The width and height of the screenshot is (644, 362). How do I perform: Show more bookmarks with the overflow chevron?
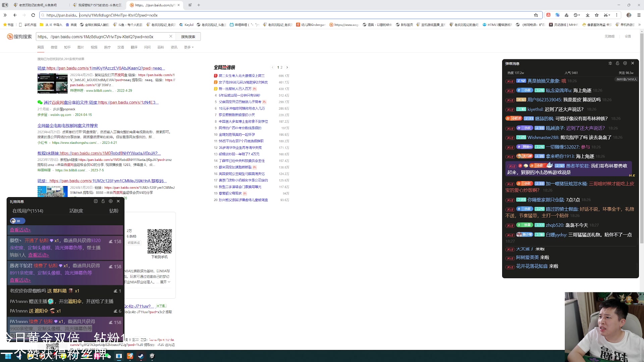(639, 24)
